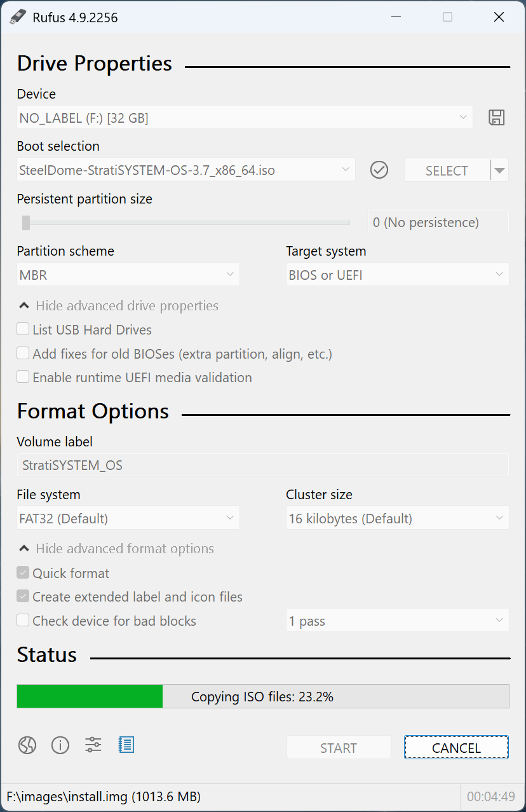Image resolution: width=526 pixels, height=812 pixels.
Task: Open the SELECT button split arrow
Action: 500,170
